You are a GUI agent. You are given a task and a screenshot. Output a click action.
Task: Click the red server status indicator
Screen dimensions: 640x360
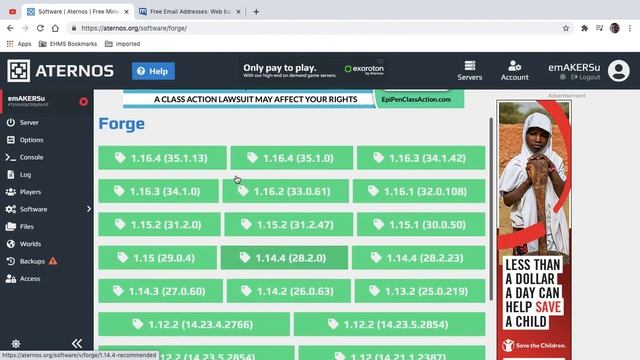point(83,101)
